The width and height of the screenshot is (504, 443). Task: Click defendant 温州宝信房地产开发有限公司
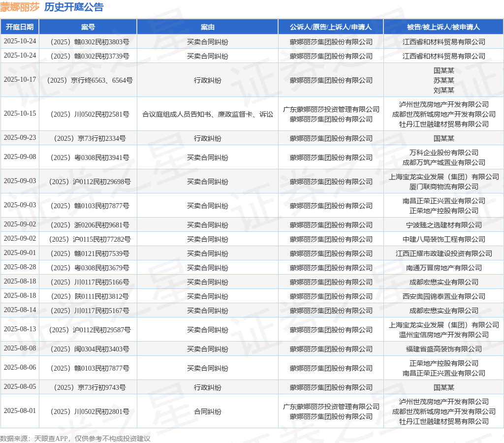(443, 335)
